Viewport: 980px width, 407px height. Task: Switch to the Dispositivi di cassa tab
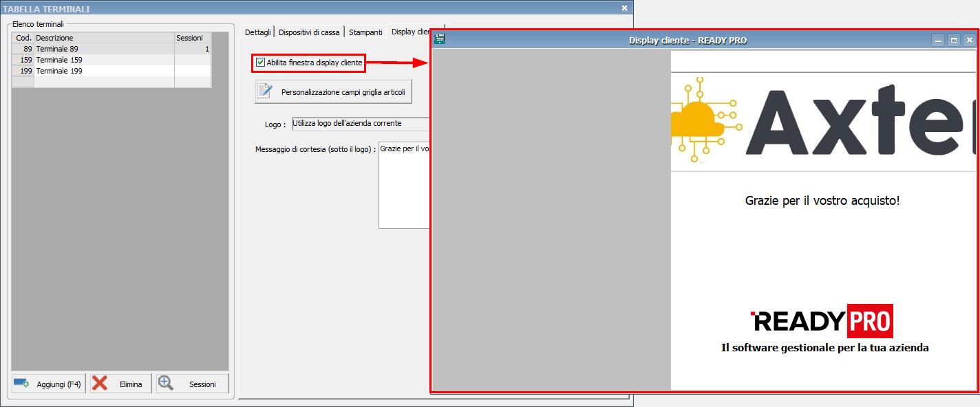pos(309,32)
